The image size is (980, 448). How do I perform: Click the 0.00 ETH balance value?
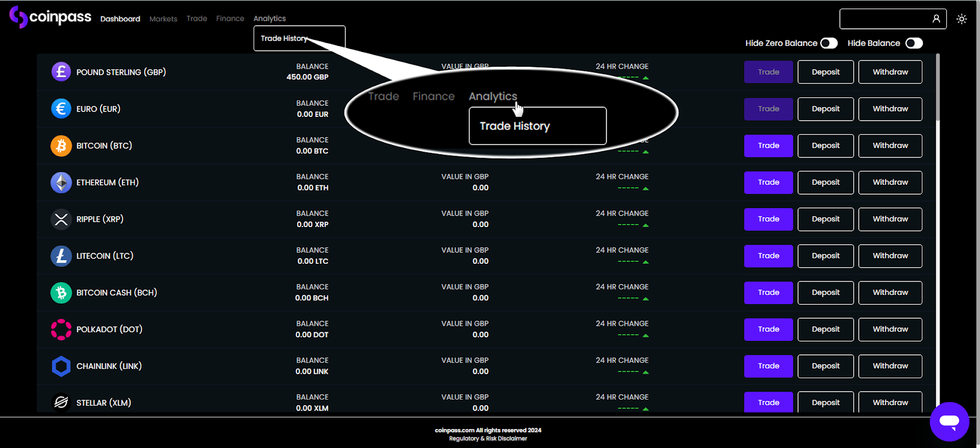tap(313, 188)
